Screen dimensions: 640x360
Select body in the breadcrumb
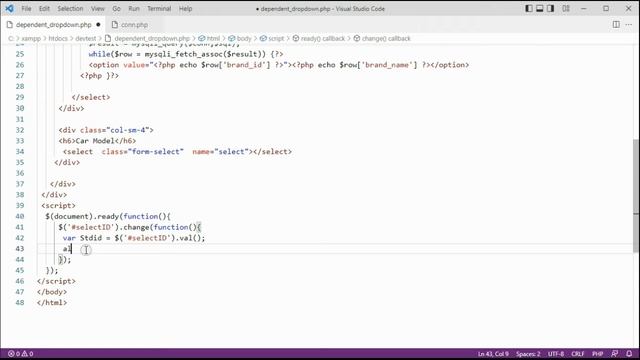coord(244,38)
